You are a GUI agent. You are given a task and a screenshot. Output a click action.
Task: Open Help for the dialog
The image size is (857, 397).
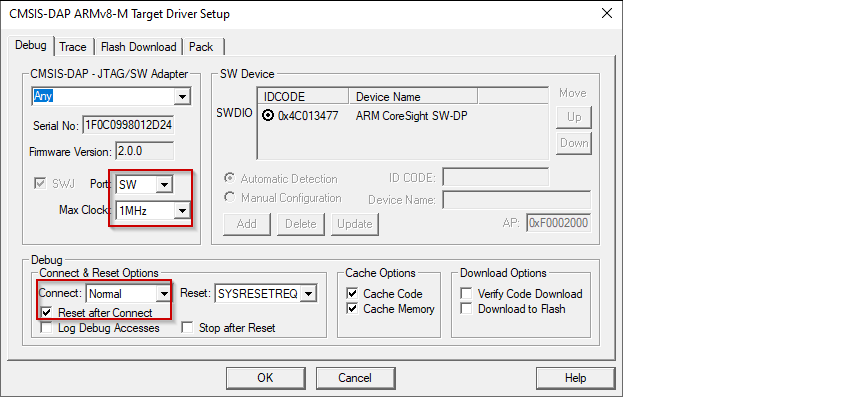point(575,378)
